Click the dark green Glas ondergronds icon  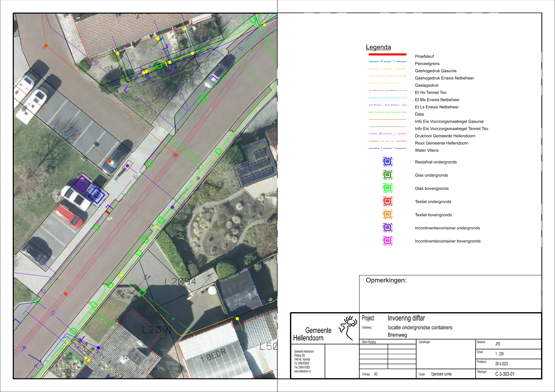tap(387, 175)
